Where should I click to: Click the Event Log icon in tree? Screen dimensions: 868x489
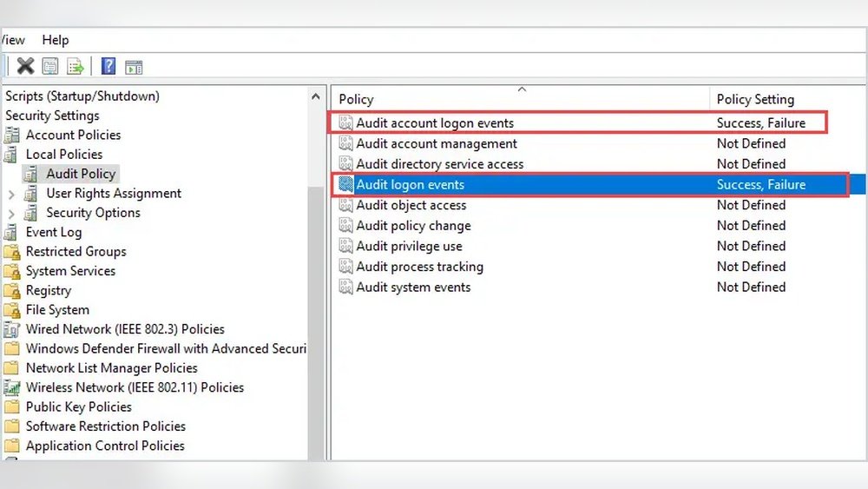coord(12,232)
